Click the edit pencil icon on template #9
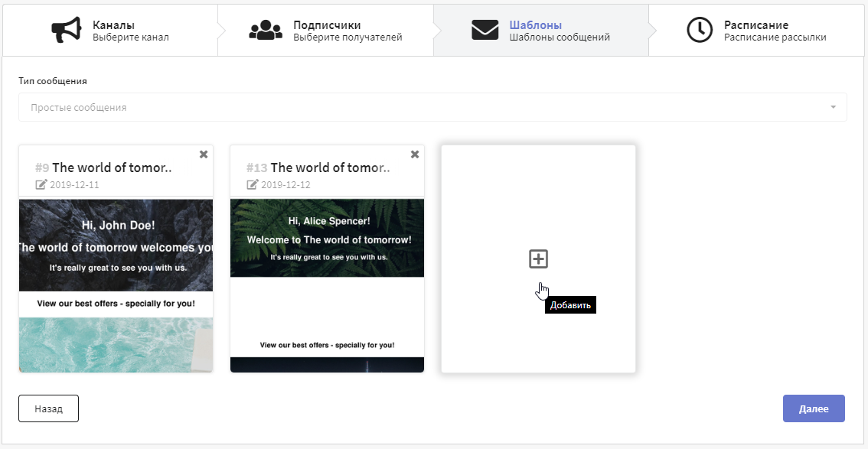 click(41, 185)
